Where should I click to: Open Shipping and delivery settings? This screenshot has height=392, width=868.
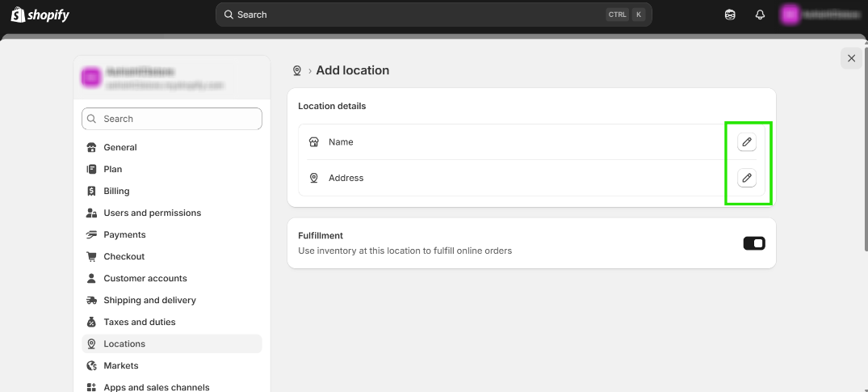(149, 300)
